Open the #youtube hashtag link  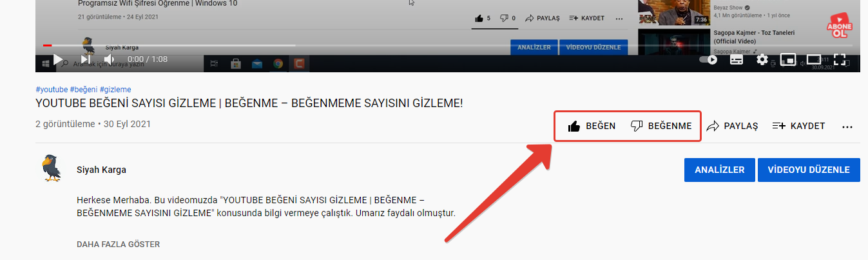(x=52, y=89)
